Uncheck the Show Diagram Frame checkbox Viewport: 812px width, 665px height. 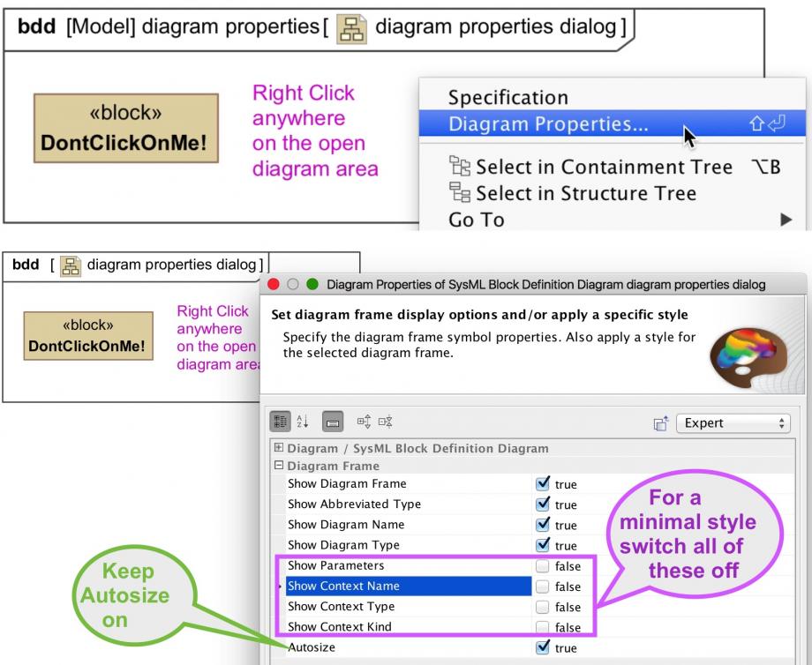[545, 484]
